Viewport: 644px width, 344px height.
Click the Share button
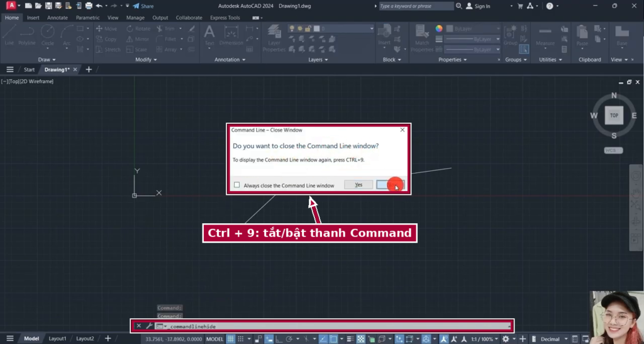coord(143,6)
